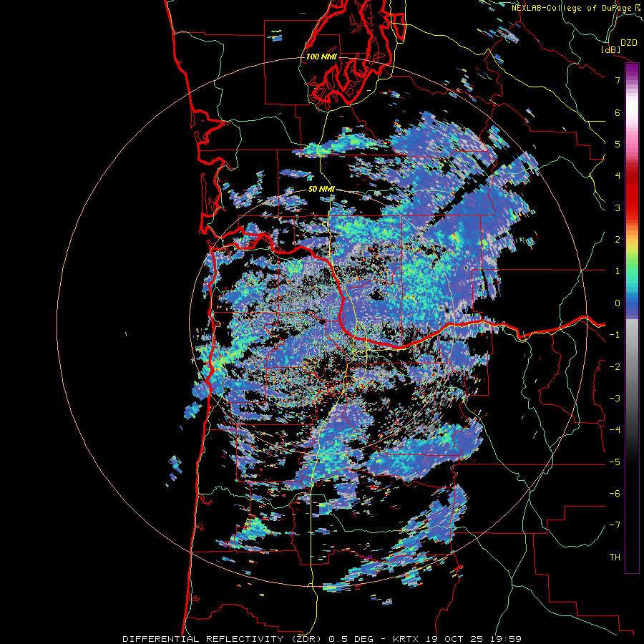
Task: Click the DZD legend title
Action: pos(629,43)
